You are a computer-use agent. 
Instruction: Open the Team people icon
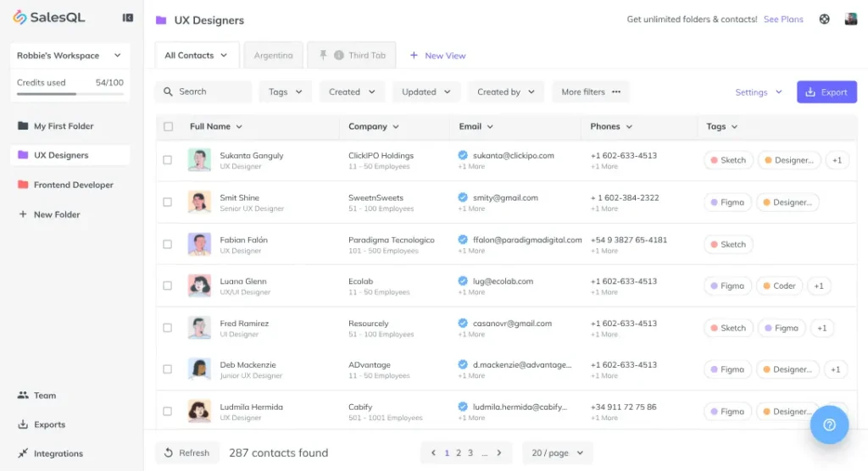(23, 395)
